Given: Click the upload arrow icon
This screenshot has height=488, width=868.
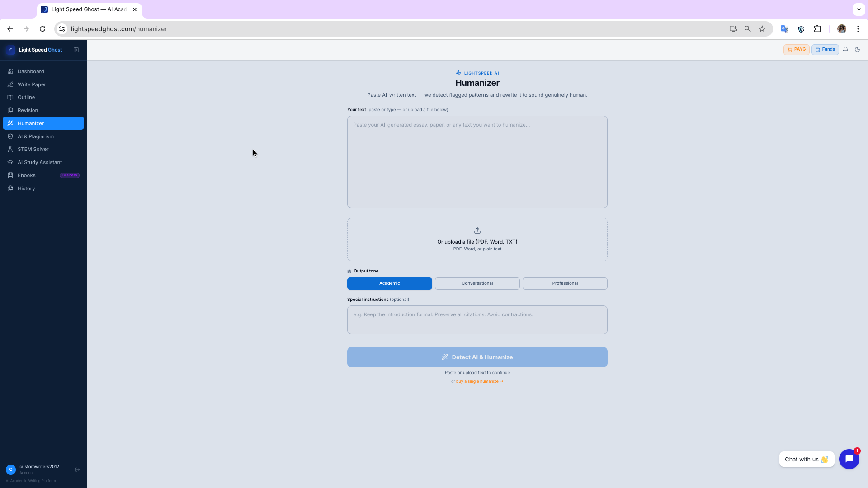Looking at the screenshot, I should (x=477, y=230).
